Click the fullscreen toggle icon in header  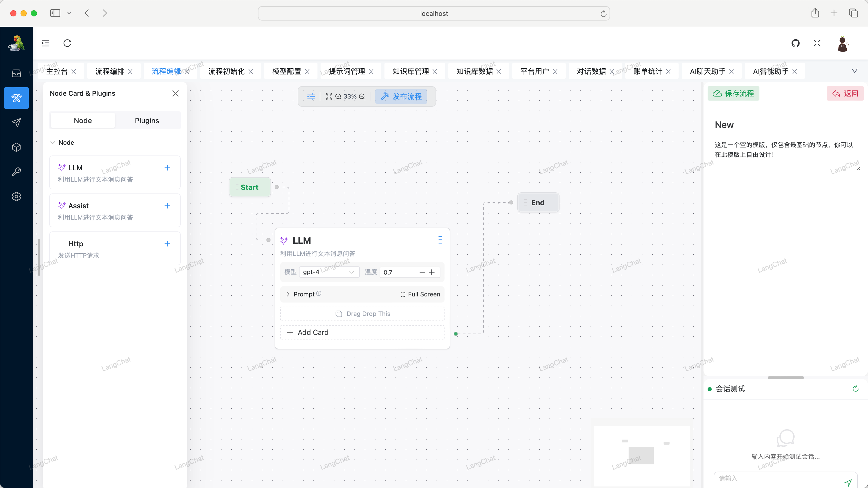coord(817,43)
